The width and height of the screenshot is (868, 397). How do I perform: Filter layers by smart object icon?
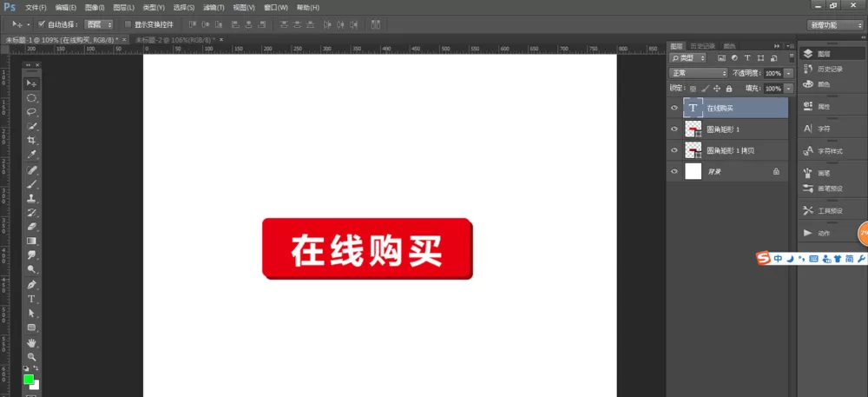[x=773, y=57]
